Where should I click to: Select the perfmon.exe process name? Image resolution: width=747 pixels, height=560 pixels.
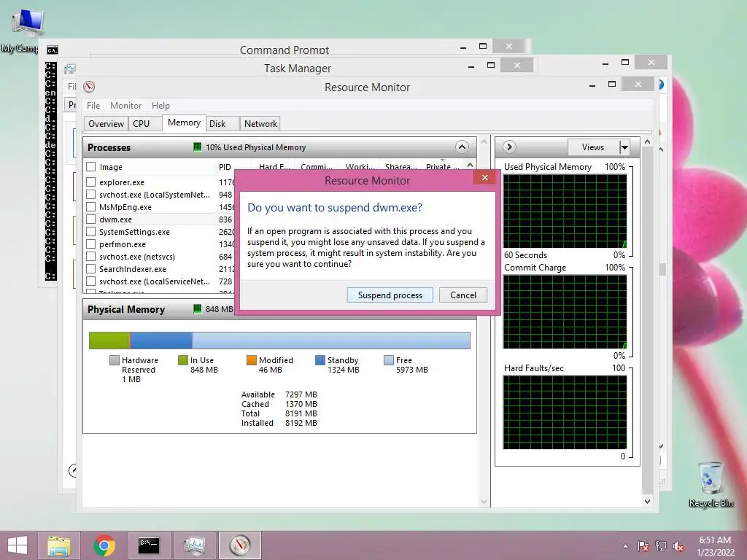(x=123, y=244)
